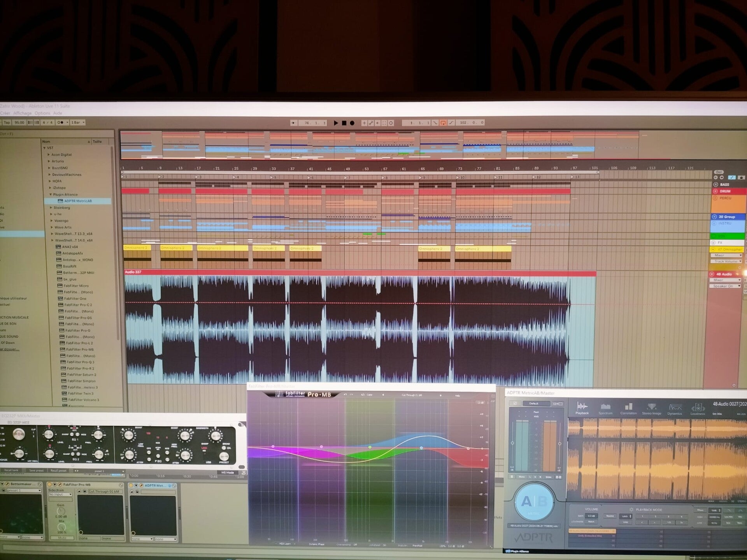Open the Loudness view in MetricAB
Image resolution: width=747 pixels, height=560 pixels.
[x=698, y=409]
